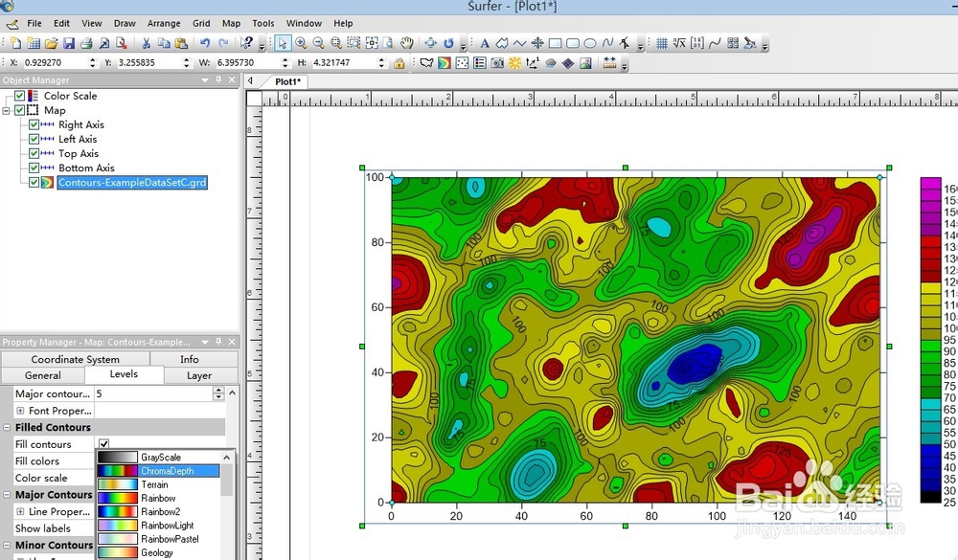Pick the Polyline drawing tool

[x=520, y=43]
